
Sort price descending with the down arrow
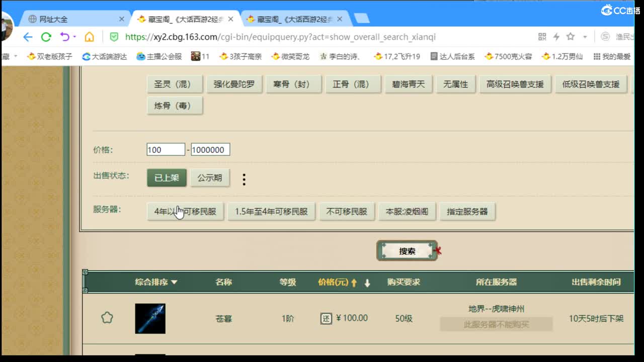367,283
